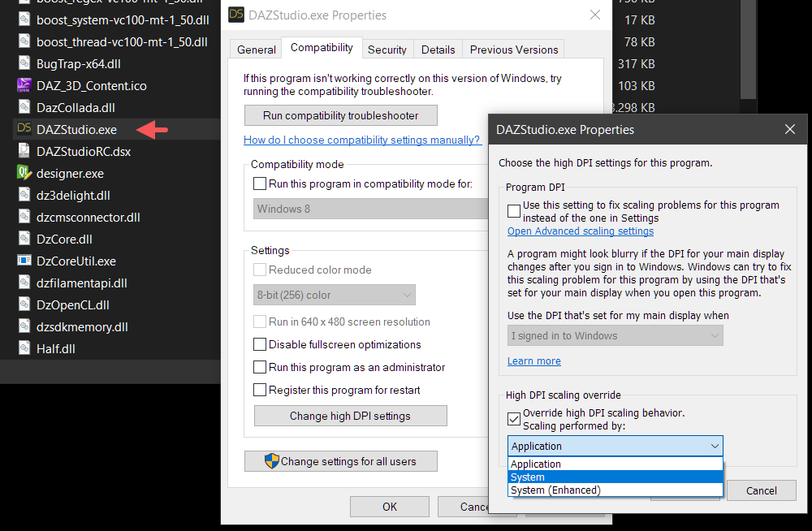Select the DAZStudio.exe file name
This screenshot has width=812, height=531.
tap(76, 130)
